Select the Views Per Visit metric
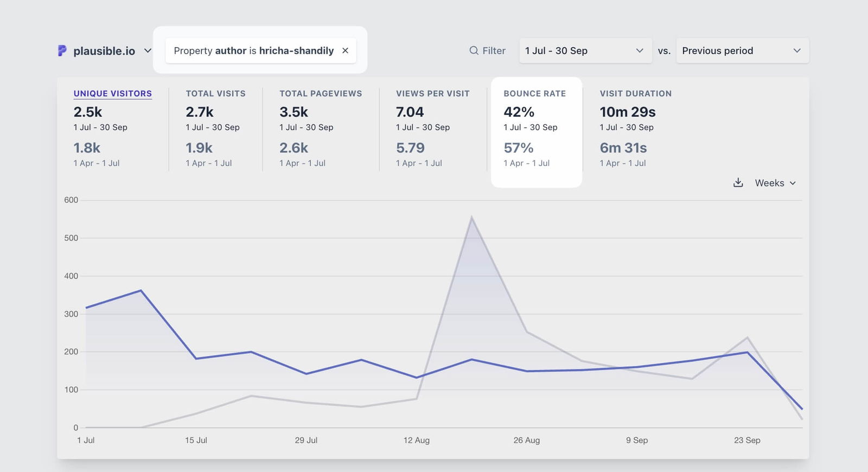 (x=432, y=93)
